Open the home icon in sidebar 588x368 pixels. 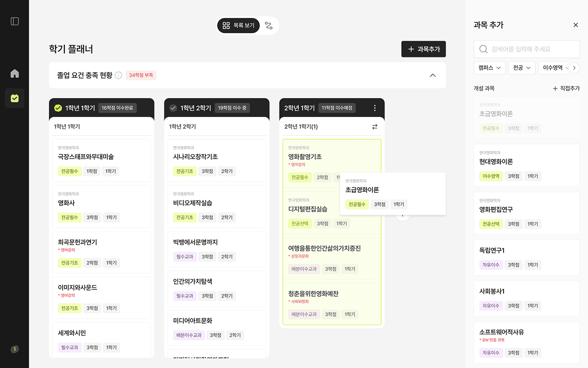tap(14, 73)
